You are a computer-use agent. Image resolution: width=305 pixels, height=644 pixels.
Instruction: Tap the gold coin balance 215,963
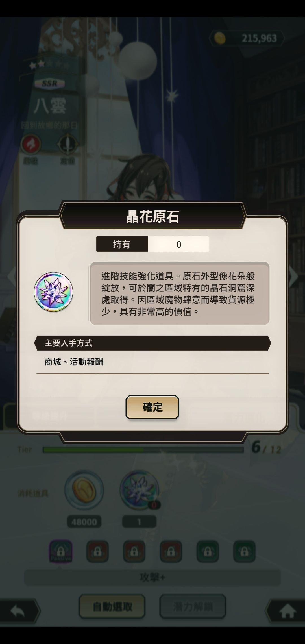tap(247, 38)
